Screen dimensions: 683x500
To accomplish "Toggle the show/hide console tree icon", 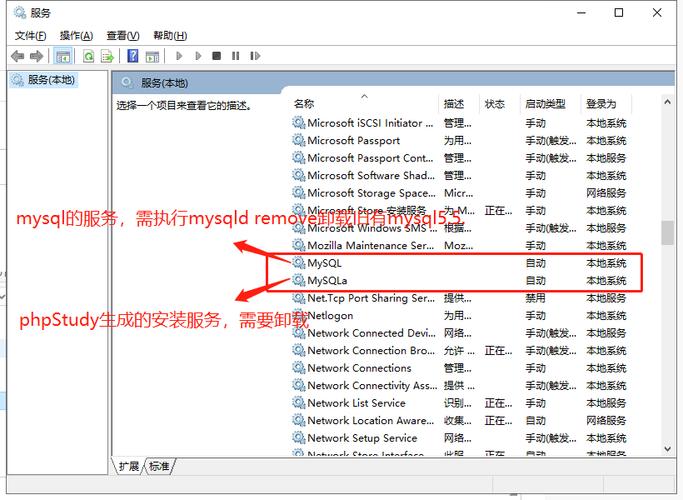I will [63, 56].
